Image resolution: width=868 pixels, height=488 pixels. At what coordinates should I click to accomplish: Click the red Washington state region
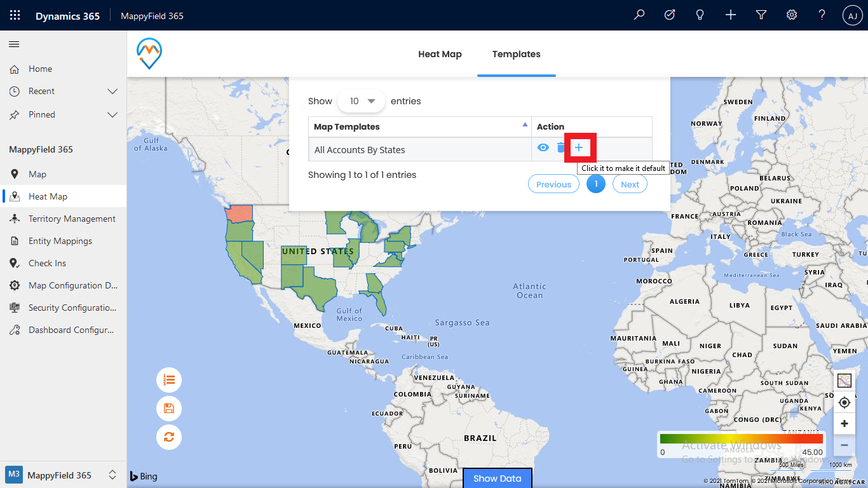point(239,213)
